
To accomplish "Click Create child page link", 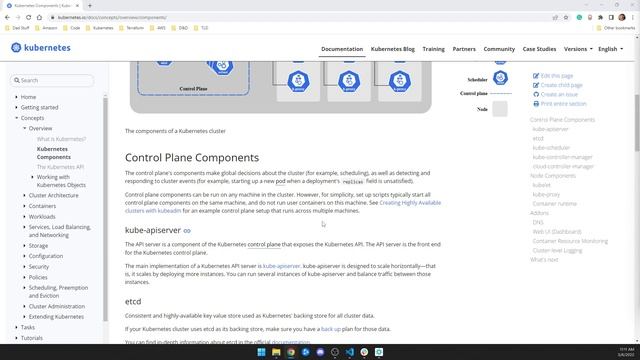I will click(562, 85).
